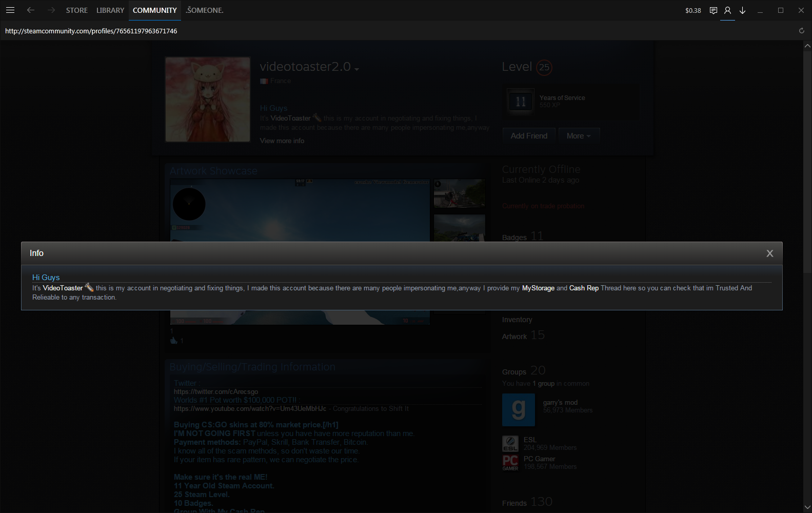Open the chat messages icon
Image resolution: width=812 pixels, height=513 pixels.
[x=713, y=10]
